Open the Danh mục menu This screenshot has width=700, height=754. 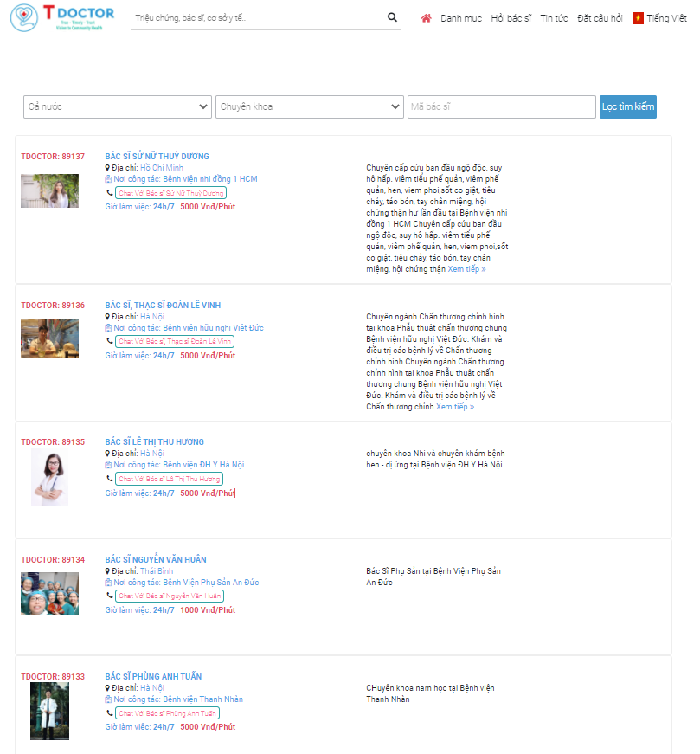(x=461, y=18)
